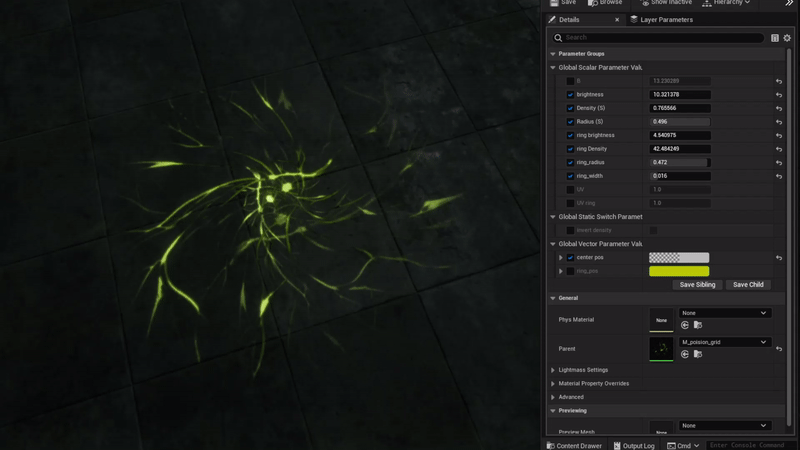The image size is (800, 450).
Task: Use selected asset for Phys Material
Action: (x=685, y=325)
